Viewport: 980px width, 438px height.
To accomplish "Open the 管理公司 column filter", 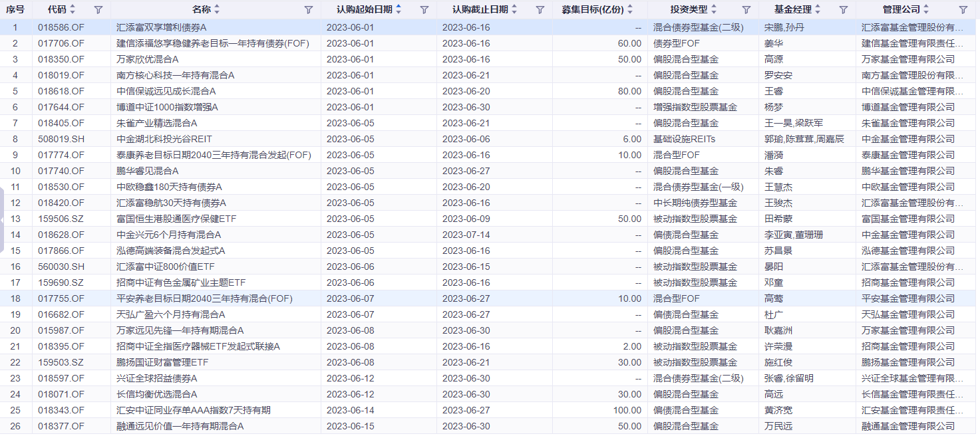I will click(x=963, y=10).
